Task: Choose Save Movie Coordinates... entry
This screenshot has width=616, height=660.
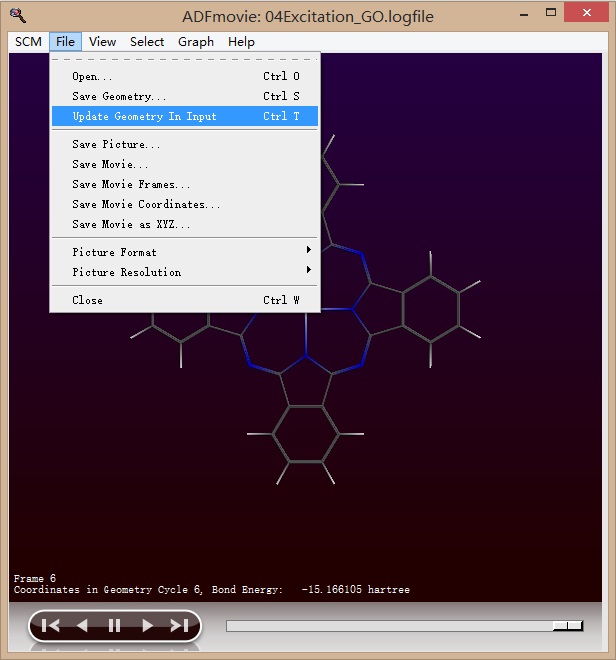Action: click(184, 204)
